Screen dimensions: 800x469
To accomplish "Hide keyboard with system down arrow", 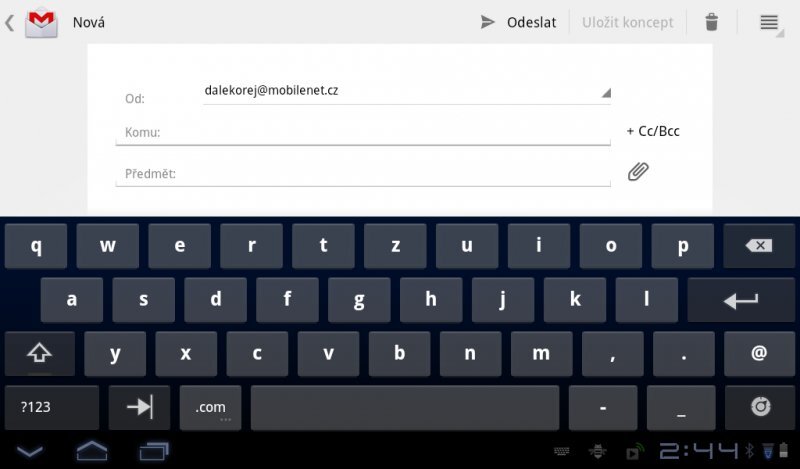I will (x=30, y=452).
